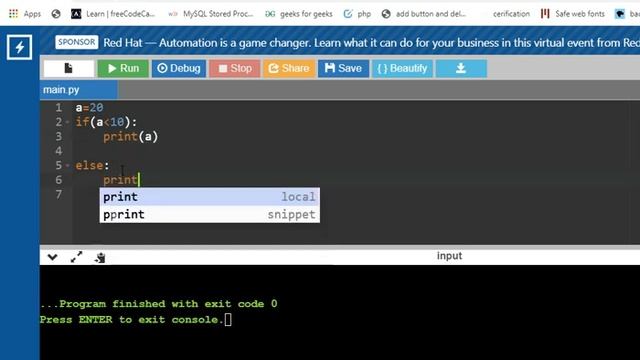Open the geeks for geeks bookmark
The image size is (640, 360).
(x=299, y=14)
